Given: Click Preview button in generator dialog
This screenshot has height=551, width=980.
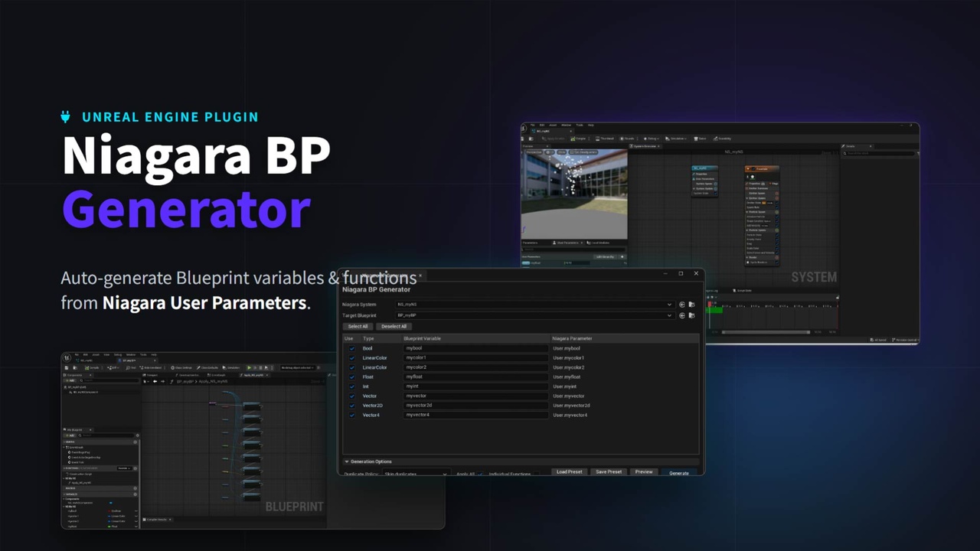Looking at the screenshot, I should (644, 472).
